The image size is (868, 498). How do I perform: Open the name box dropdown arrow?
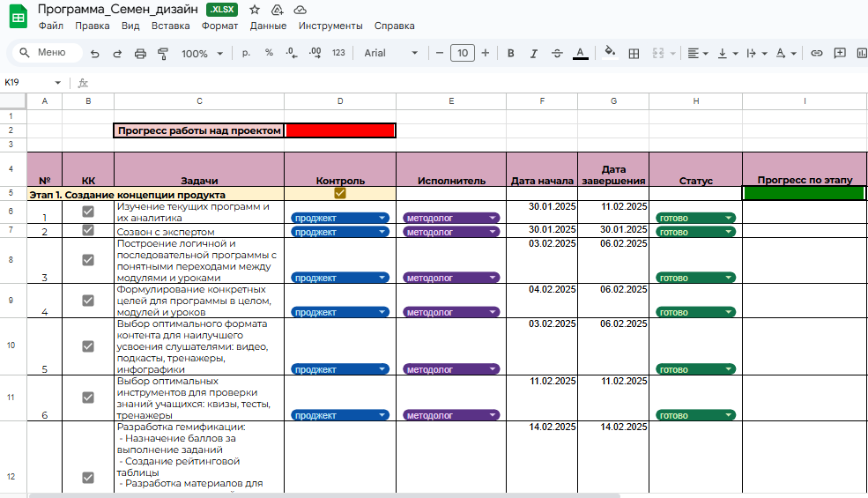[x=57, y=83]
